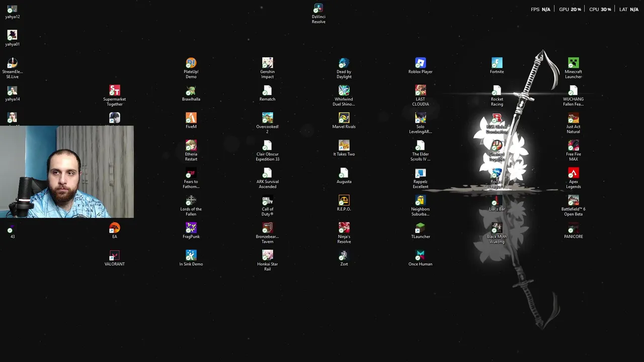Launch FiveM desktop shortcut
Viewport: 644px width, 362px height.
[191, 121]
